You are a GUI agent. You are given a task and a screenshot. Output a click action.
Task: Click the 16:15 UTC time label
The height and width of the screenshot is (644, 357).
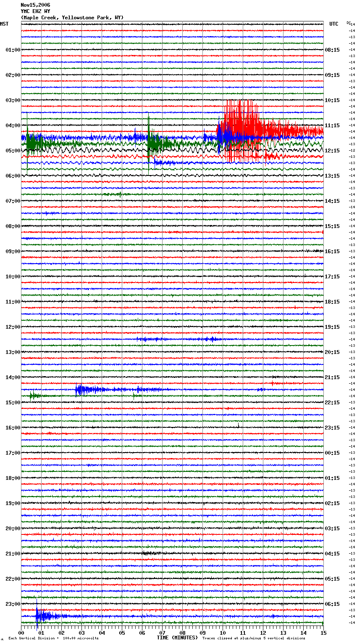click(332, 251)
